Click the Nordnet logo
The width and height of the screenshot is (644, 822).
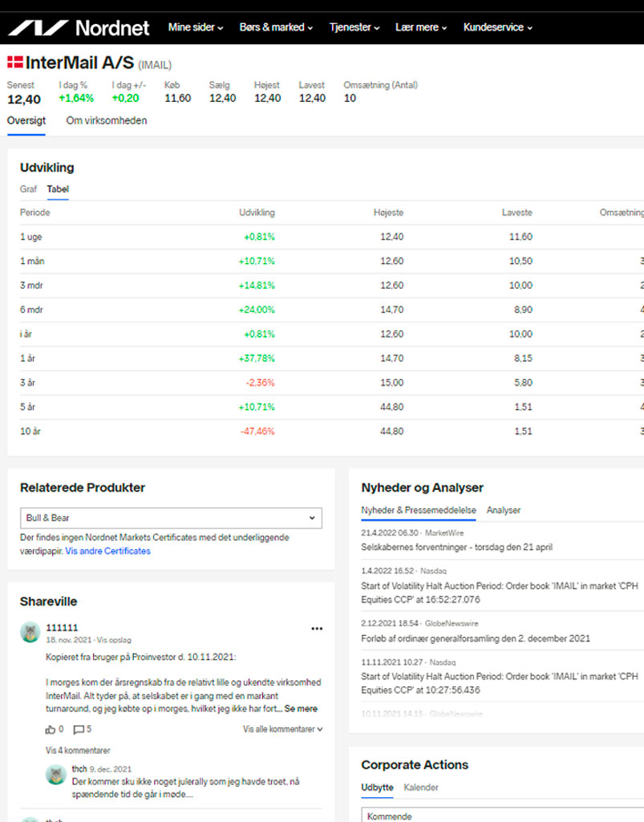(x=79, y=27)
